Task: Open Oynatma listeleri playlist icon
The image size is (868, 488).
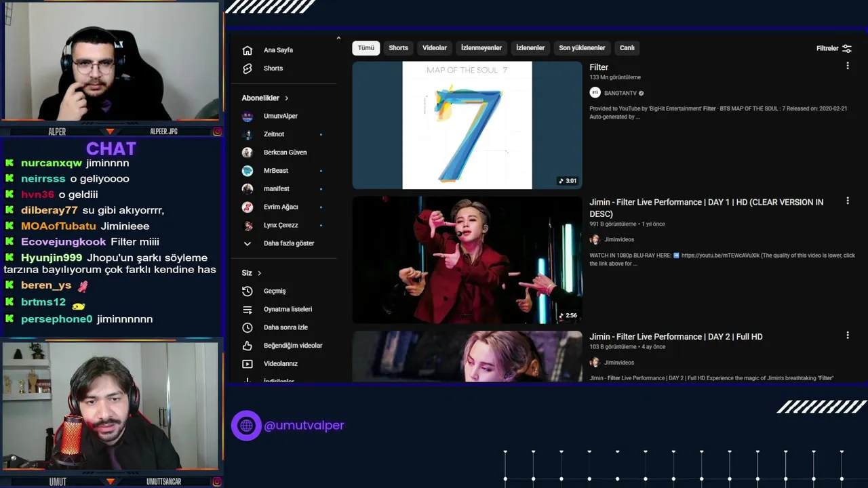Action: 248,309
